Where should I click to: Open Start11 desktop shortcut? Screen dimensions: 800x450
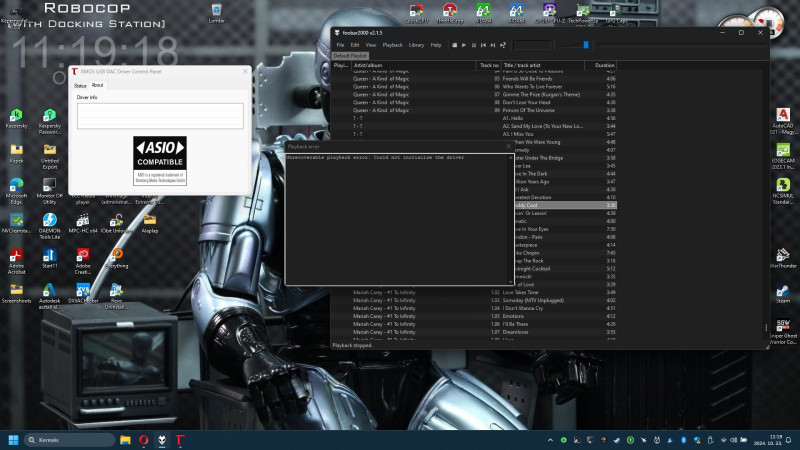pyautogui.click(x=49, y=258)
